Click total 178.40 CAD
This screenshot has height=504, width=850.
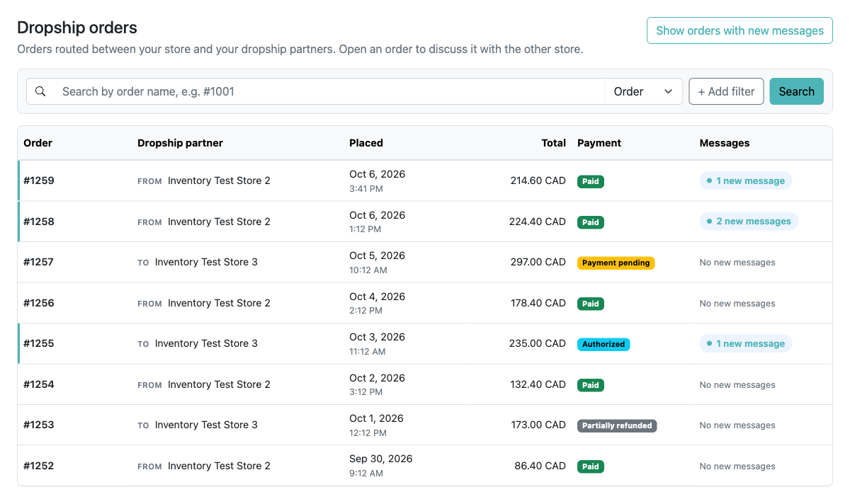click(538, 303)
